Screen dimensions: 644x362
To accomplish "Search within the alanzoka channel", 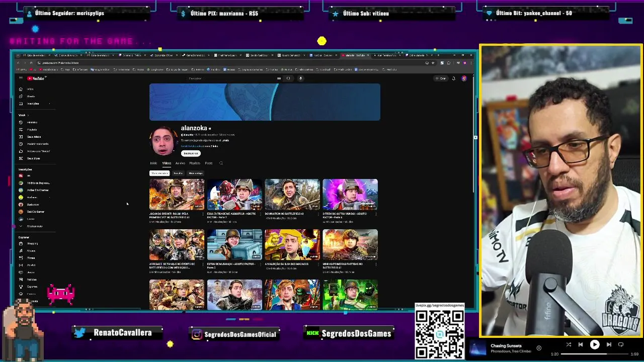I will pos(221,163).
